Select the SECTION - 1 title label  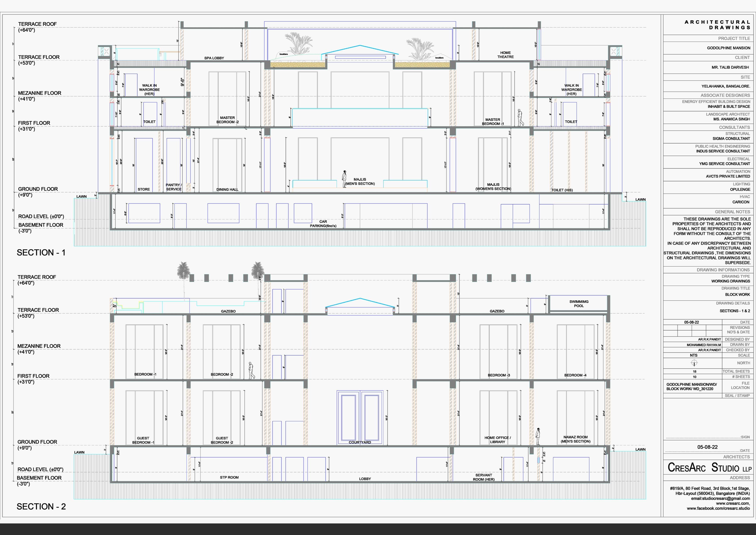[41, 253]
